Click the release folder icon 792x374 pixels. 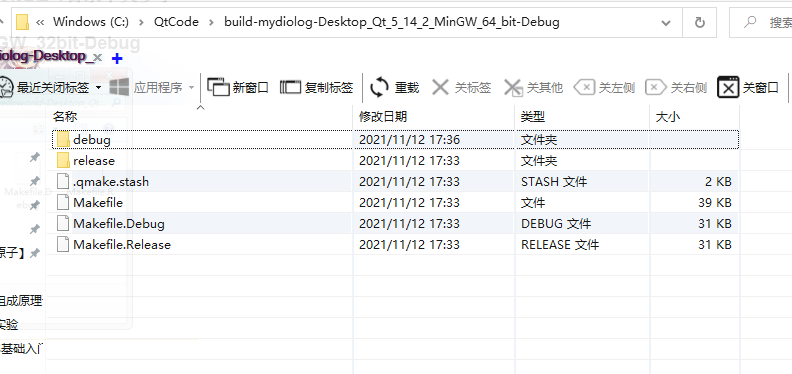pyautogui.click(x=63, y=161)
